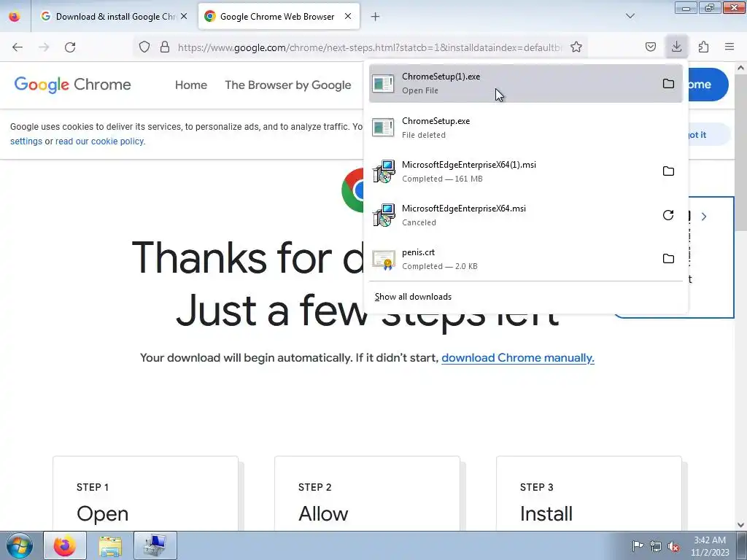Open read our cookie policy link
Viewport: 747px width, 560px height.
point(100,141)
